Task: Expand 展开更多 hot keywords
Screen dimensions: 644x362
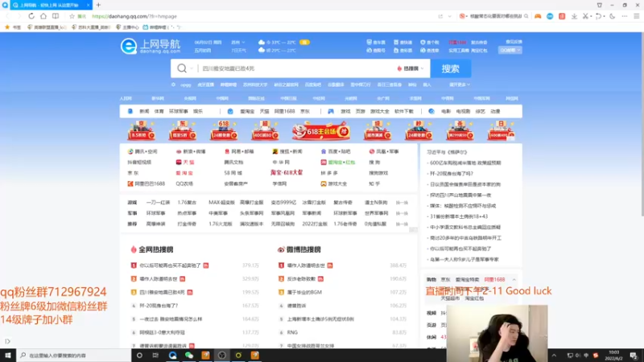Action: tap(460, 84)
